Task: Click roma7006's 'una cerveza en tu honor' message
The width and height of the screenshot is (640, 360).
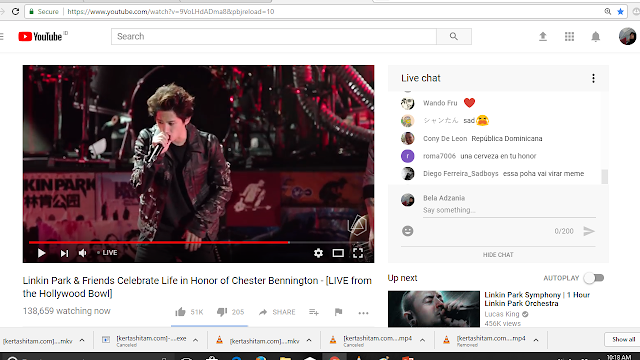Action: [x=498, y=156]
